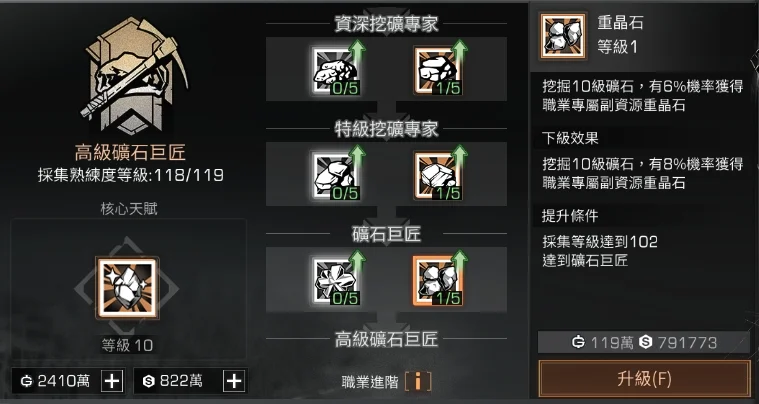Click the 特級挖礦專家 tier heading
The height and width of the screenshot is (404, 759).
(387, 129)
